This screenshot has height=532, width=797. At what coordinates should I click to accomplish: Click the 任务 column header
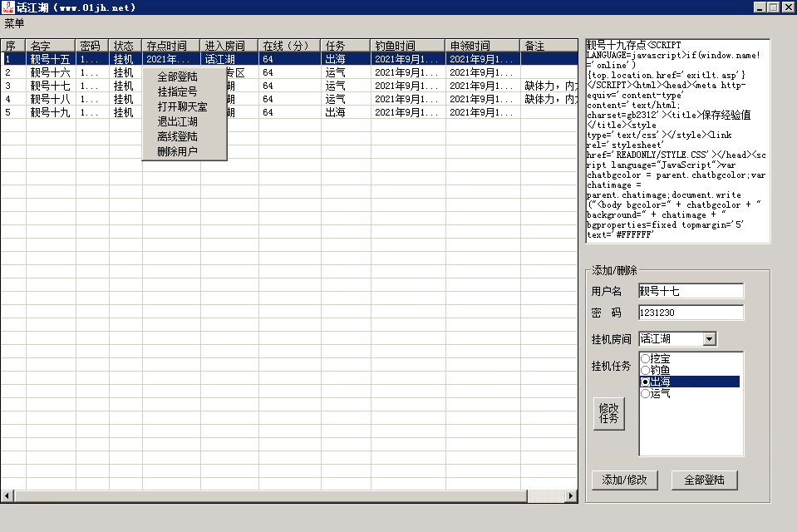pos(346,45)
